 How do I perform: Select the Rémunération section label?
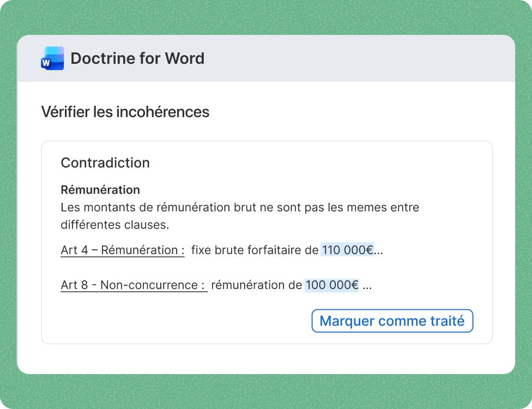[x=100, y=190]
